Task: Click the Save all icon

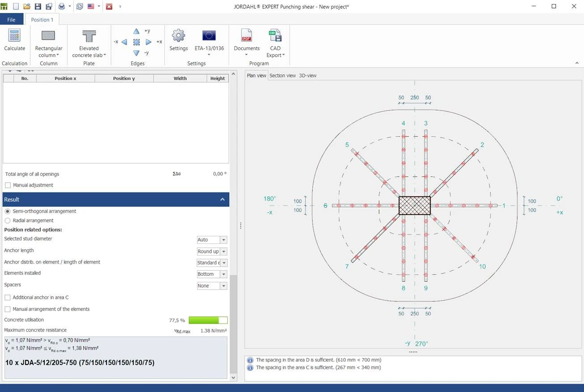Action: [49, 6]
